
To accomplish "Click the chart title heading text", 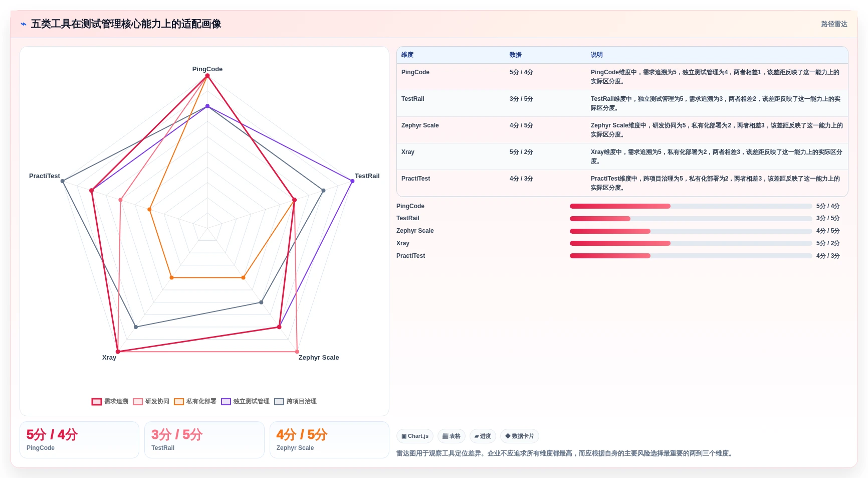I will (x=126, y=24).
